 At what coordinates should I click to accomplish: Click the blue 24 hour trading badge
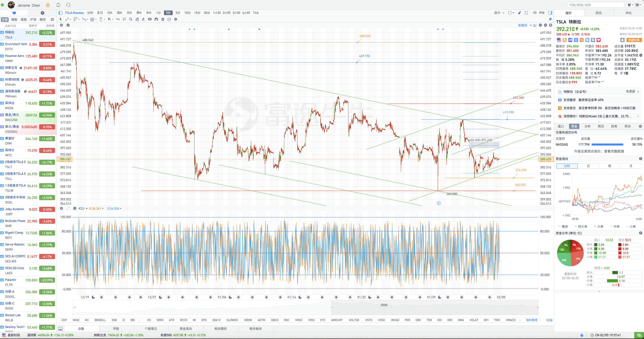coord(570,40)
